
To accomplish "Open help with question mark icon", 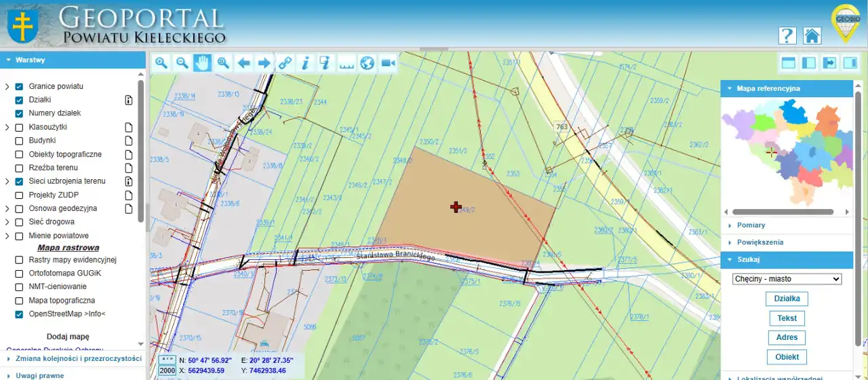I will (787, 36).
